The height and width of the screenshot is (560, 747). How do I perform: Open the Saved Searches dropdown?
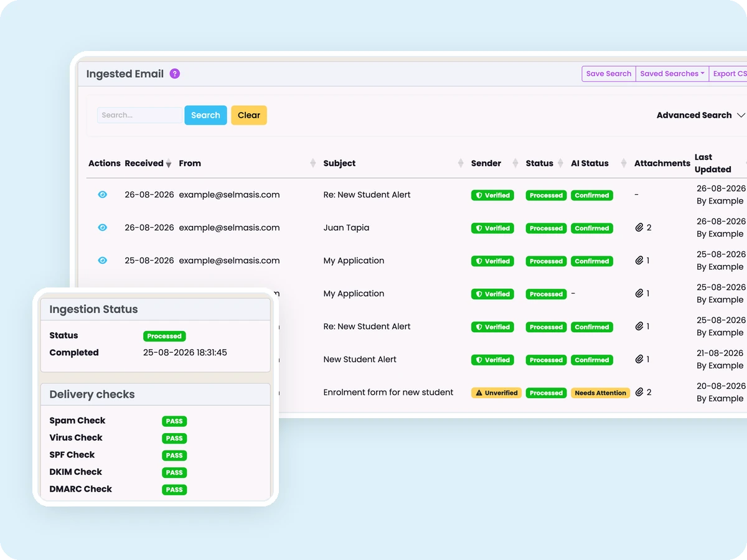[672, 73]
